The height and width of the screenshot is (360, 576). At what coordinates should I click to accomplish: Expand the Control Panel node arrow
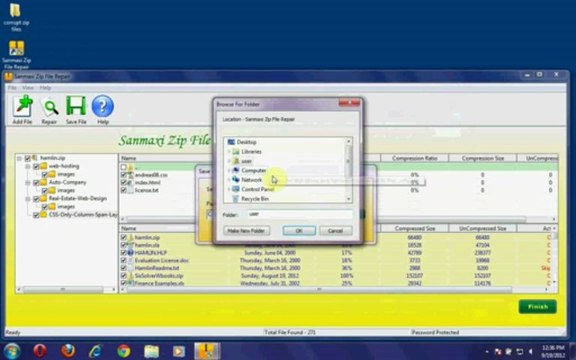click(229, 189)
